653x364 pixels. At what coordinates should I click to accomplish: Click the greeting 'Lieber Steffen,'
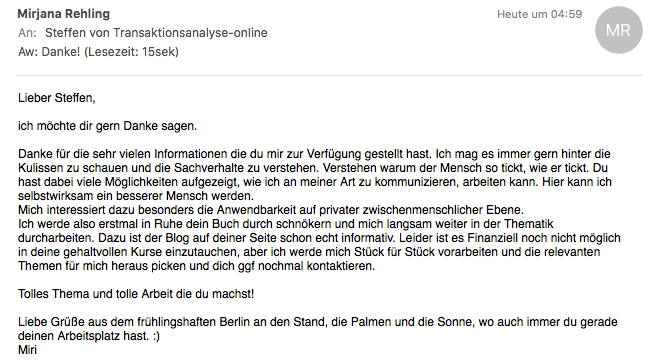57,98
